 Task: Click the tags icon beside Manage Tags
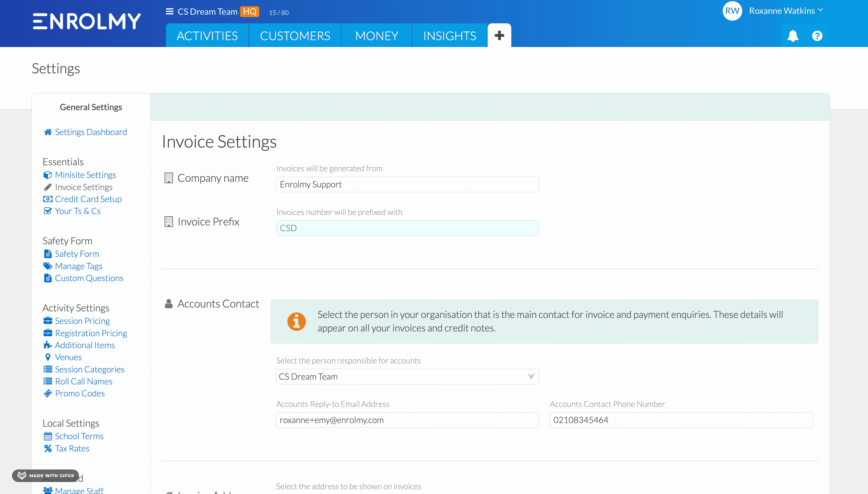coord(48,266)
